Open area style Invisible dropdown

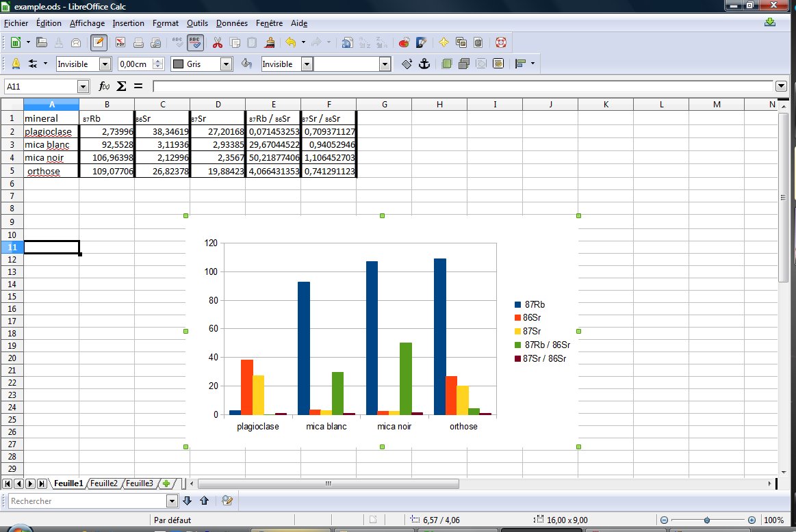pyautogui.click(x=307, y=64)
